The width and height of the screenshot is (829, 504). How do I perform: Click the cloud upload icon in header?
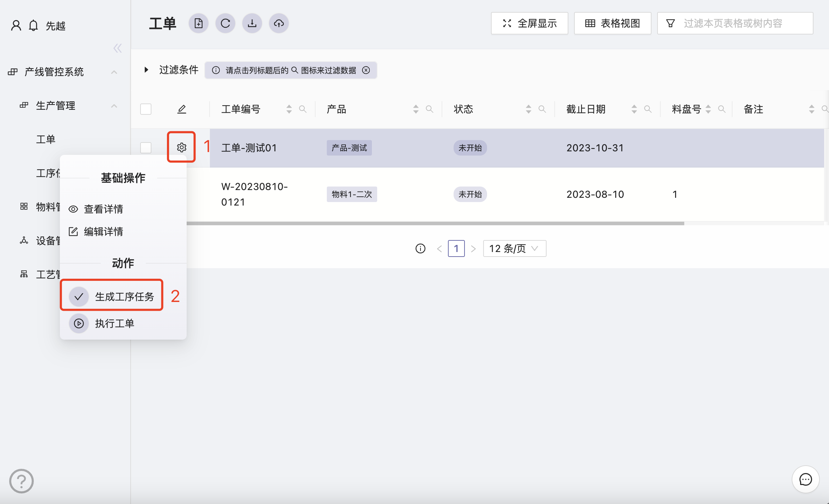pyautogui.click(x=279, y=24)
